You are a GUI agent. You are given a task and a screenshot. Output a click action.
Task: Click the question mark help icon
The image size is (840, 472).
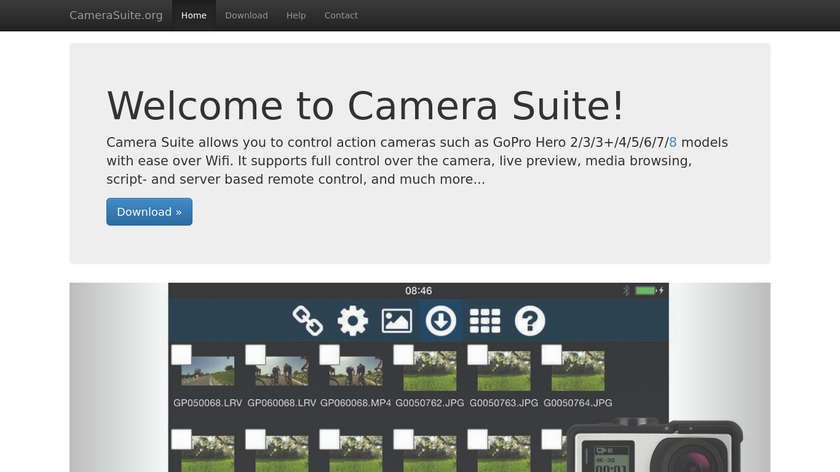[x=530, y=321]
